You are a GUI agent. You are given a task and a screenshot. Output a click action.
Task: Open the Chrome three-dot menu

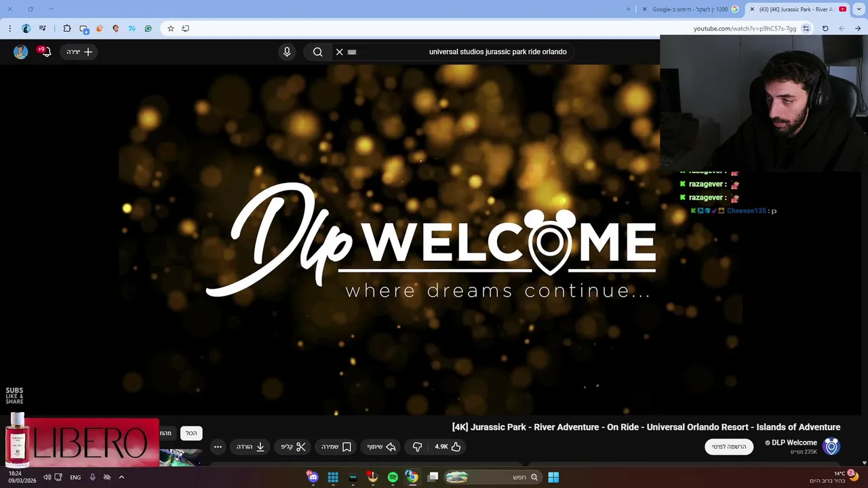tap(9, 28)
